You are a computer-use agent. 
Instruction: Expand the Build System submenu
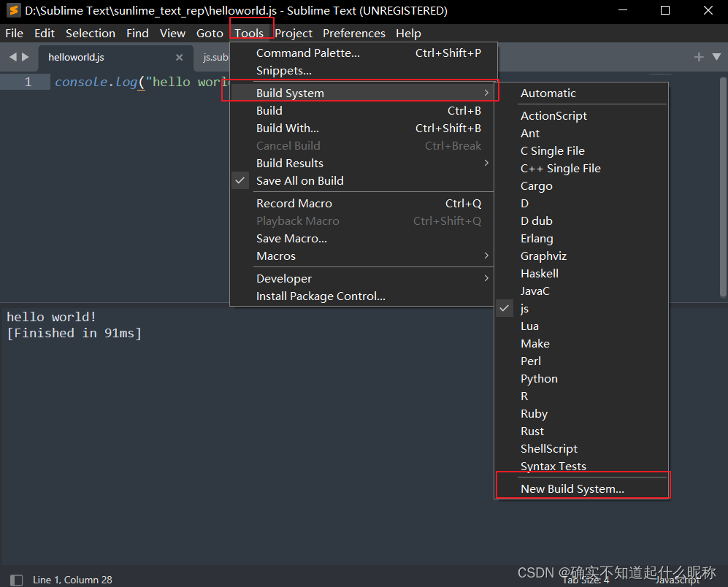(x=364, y=93)
